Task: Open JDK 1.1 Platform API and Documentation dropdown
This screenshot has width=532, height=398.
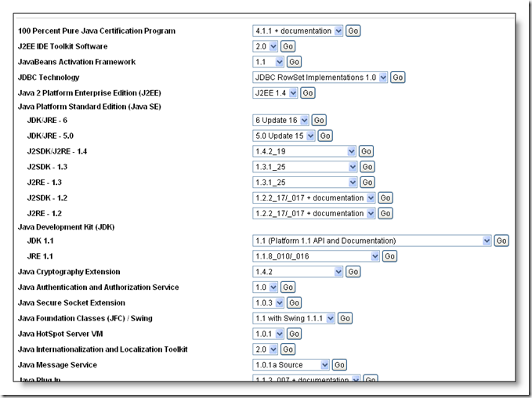Action: (x=372, y=241)
